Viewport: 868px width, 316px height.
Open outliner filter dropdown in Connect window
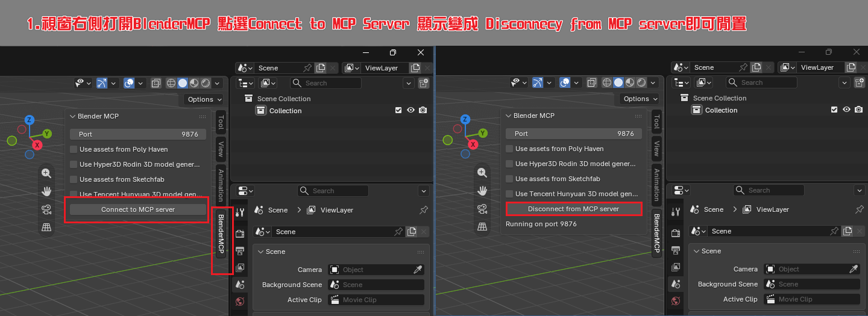409,83
